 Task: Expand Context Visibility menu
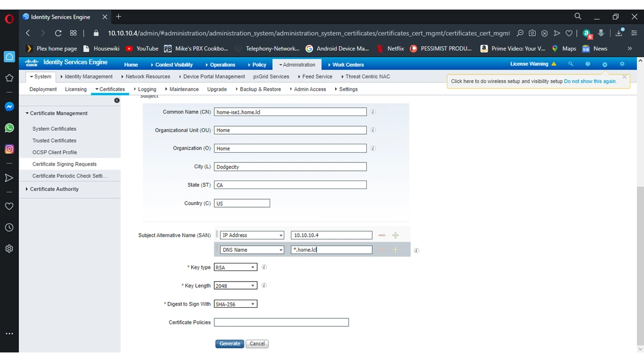click(x=172, y=65)
